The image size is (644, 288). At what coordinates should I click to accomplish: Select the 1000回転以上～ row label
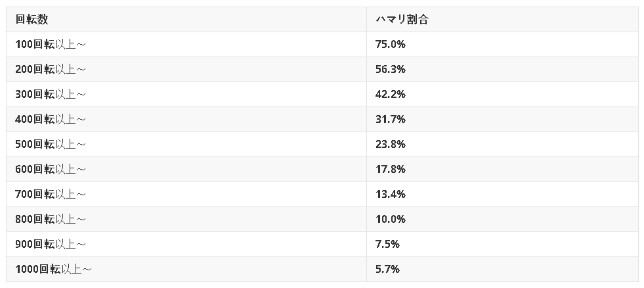click(x=53, y=269)
